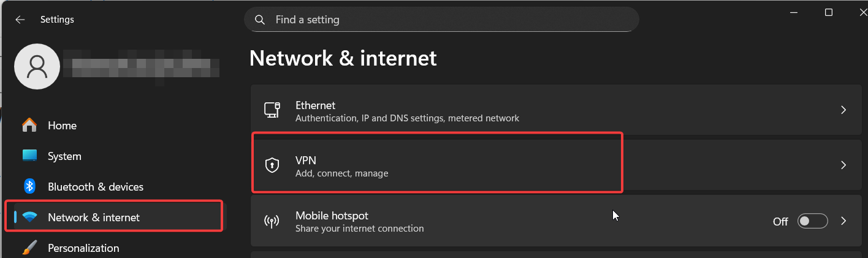Image resolution: width=868 pixels, height=258 pixels.
Task: Open the System settings section
Action: pos(64,156)
